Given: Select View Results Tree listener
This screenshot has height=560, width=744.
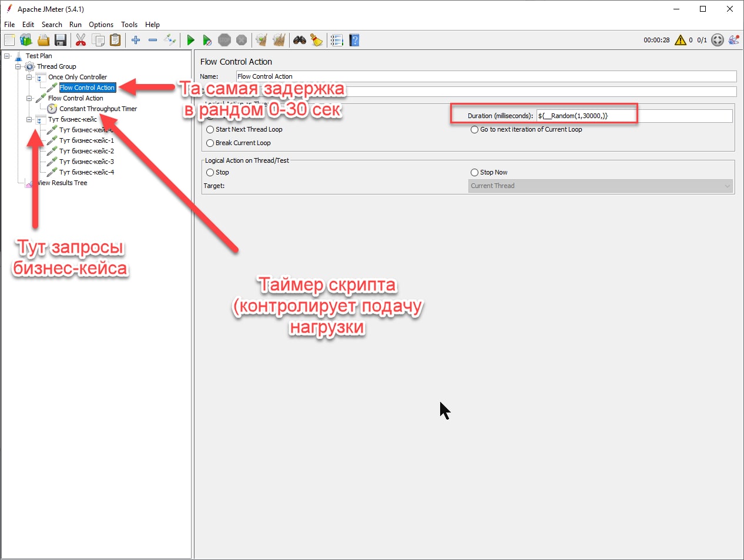Looking at the screenshot, I should coord(62,183).
